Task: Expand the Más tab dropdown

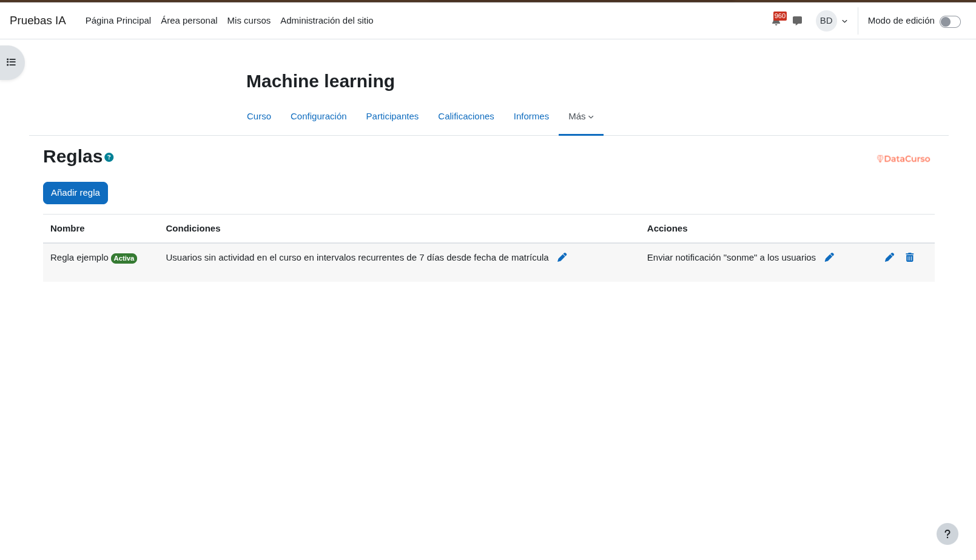Action: (x=581, y=116)
